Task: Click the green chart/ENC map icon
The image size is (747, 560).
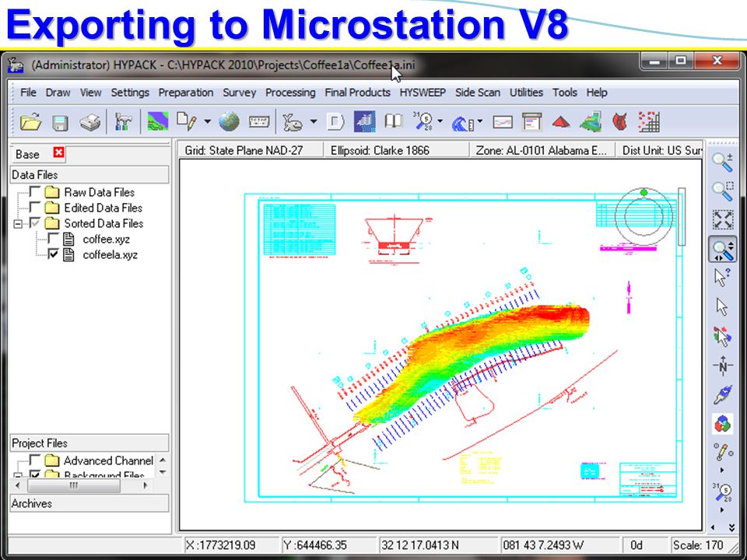Action: [x=158, y=122]
